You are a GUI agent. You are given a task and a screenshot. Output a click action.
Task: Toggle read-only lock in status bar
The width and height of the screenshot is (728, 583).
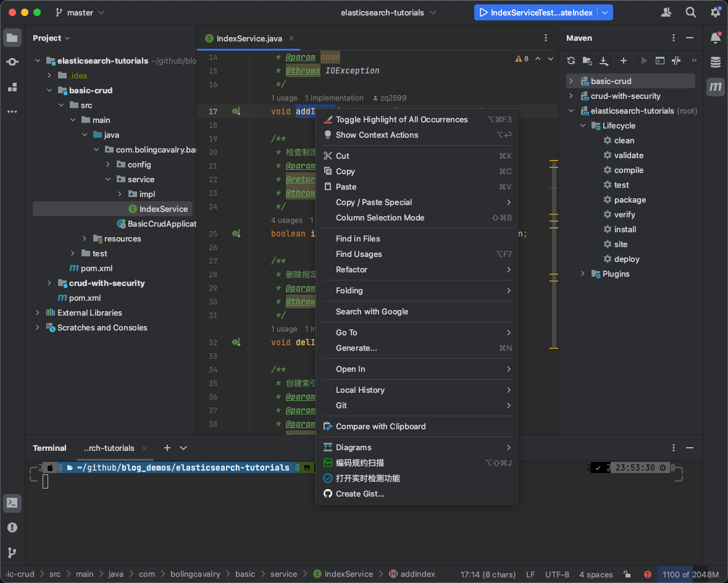(x=627, y=574)
